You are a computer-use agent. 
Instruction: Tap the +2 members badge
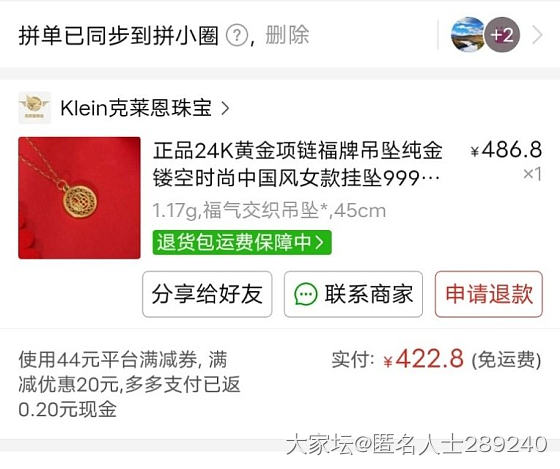502,35
